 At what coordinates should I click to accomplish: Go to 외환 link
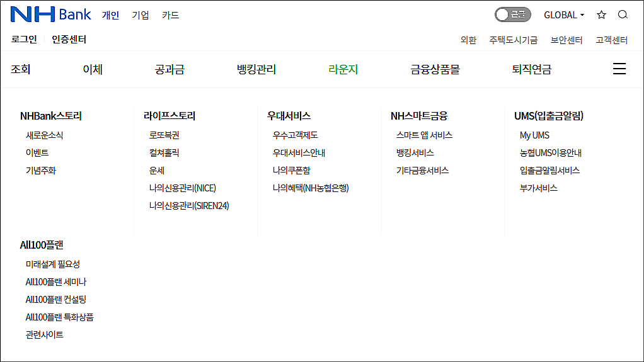[x=468, y=40]
